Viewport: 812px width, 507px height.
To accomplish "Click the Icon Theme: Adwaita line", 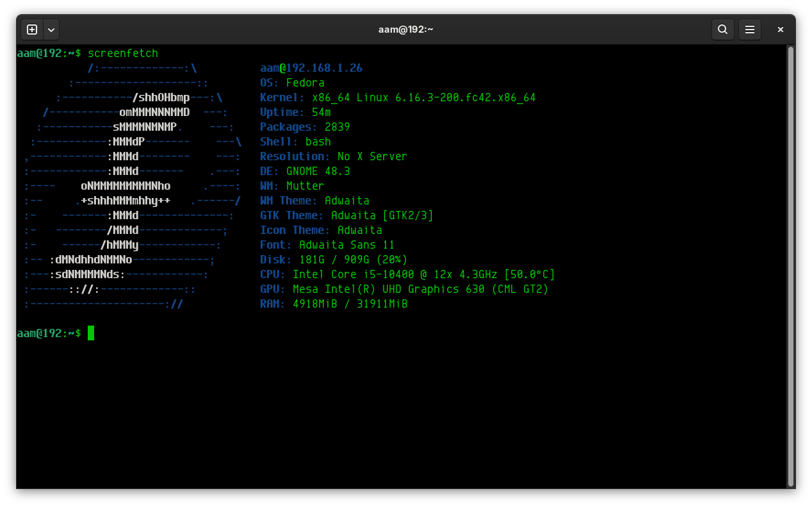I will tap(321, 230).
